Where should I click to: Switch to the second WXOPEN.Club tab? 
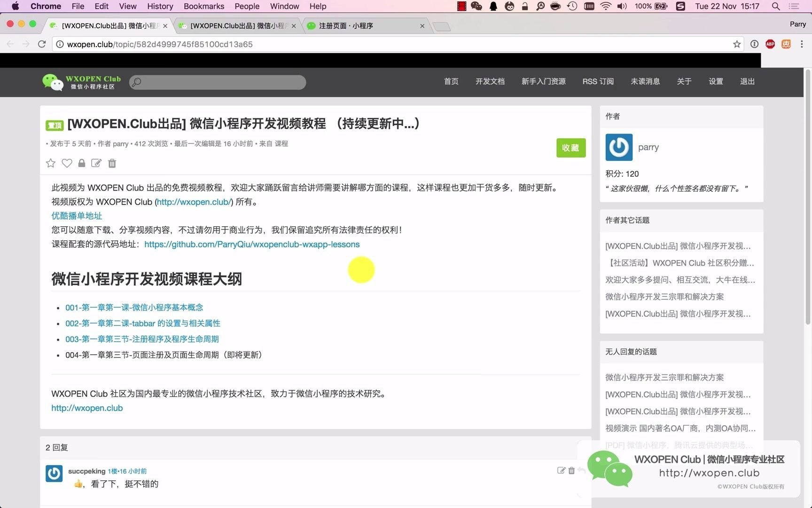pyautogui.click(x=237, y=26)
